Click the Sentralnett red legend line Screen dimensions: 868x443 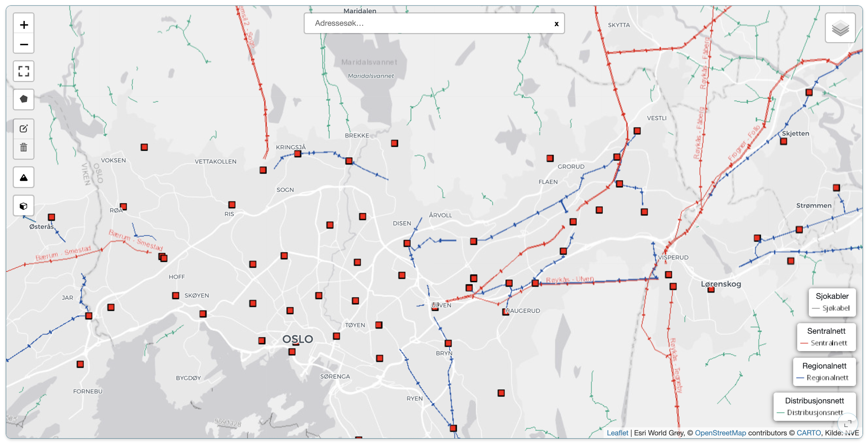pyautogui.click(x=804, y=343)
